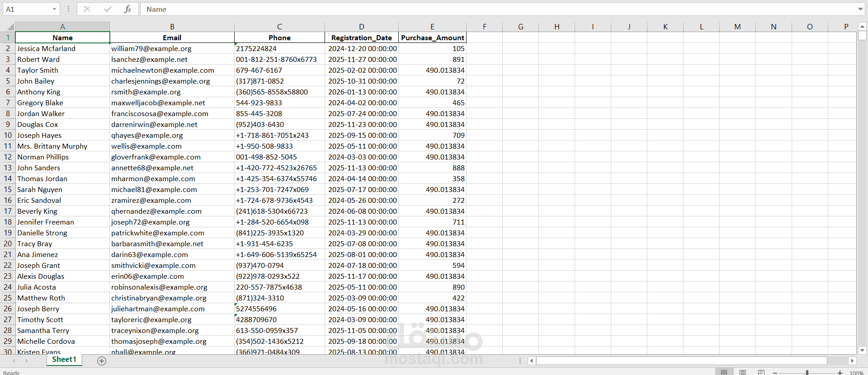This screenshot has height=375, width=868.
Task: Select column C header
Action: tap(279, 27)
